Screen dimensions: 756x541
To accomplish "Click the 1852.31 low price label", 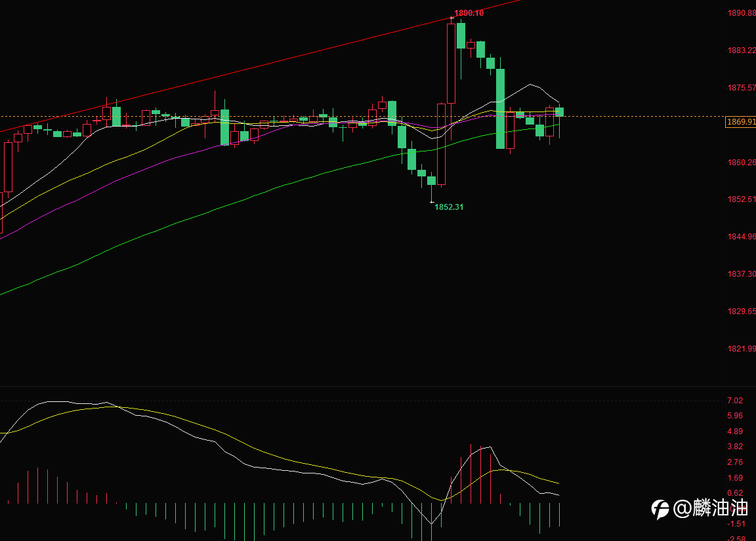I will tap(449, 207).
